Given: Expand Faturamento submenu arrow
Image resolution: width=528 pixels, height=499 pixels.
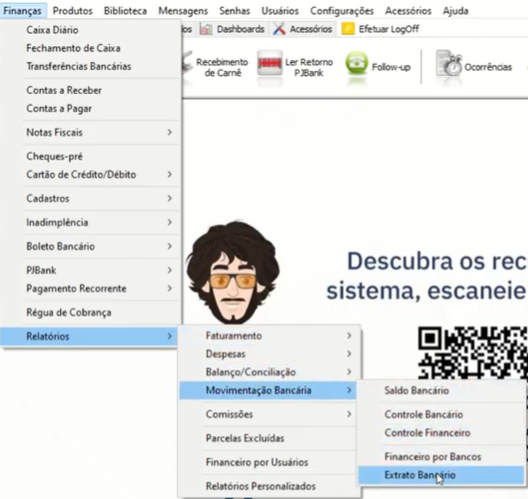Looking at the screenshot, I should coord(349,336).
